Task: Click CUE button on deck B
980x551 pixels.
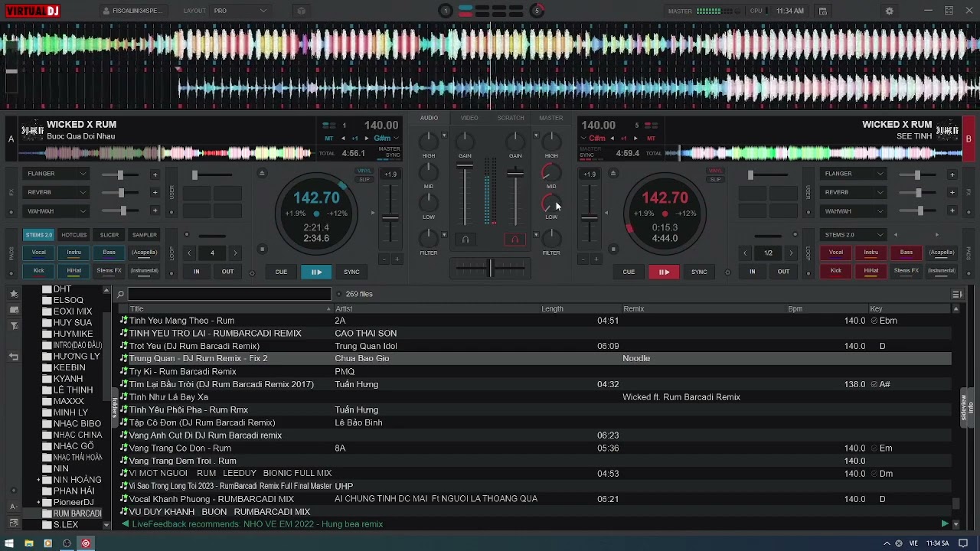Action: [x=629, y=272]
